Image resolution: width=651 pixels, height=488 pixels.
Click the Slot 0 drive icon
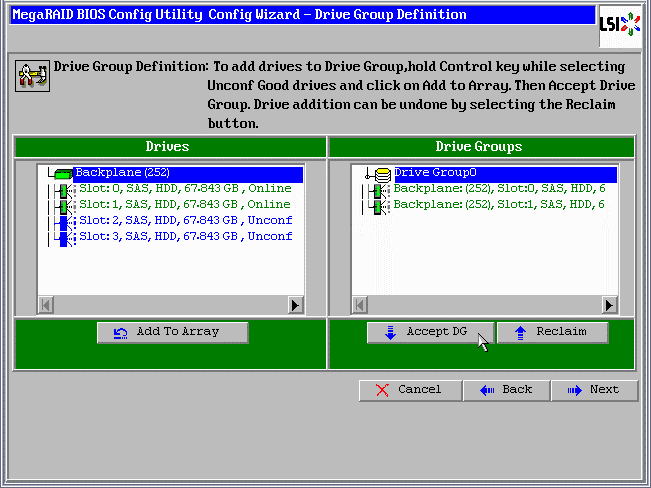[65, 189]
